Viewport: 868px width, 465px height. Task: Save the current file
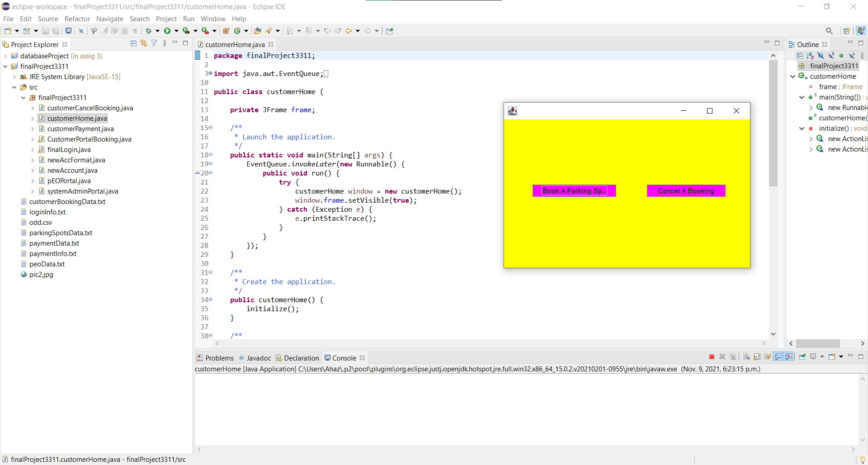pos(45,30)
